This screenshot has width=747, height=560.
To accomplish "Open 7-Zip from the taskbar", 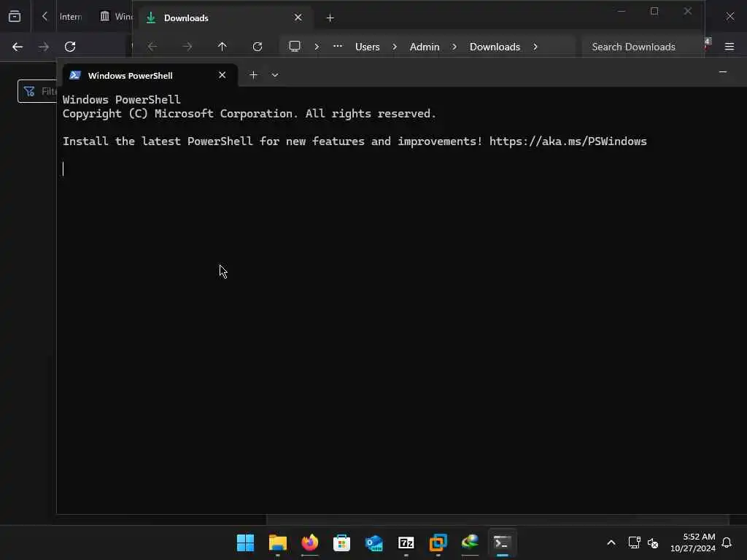I will click(406, 542).
